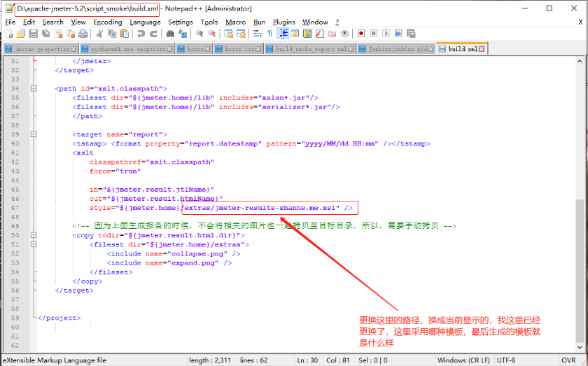Collapse the fold at line 39
This screenshot has height=366, width=588.
[34, 134]
